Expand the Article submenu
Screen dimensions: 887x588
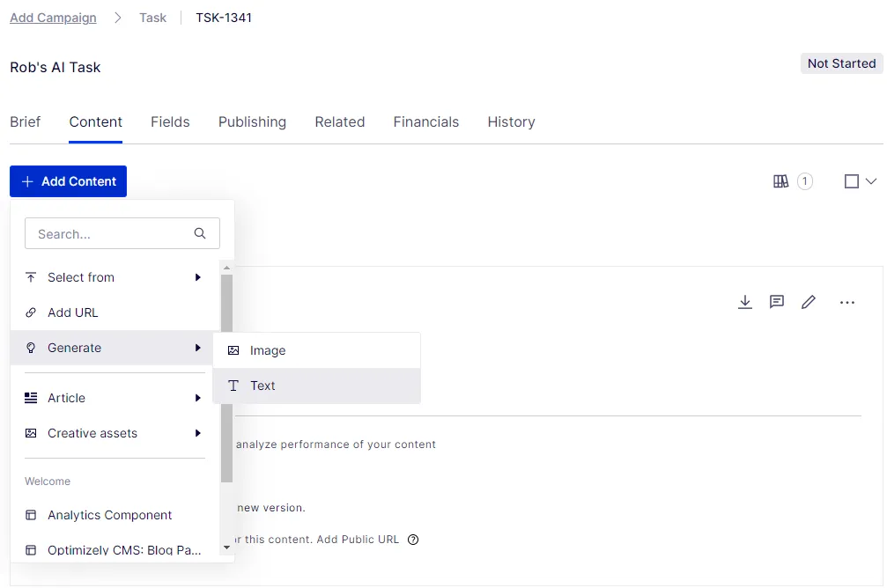115,398
